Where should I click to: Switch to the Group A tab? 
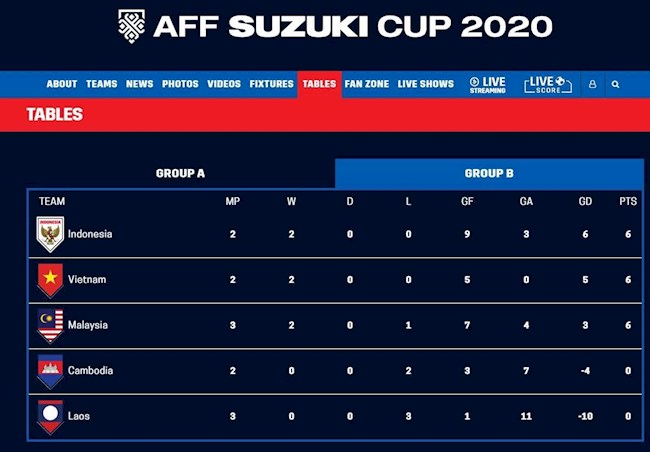[180, 173]
